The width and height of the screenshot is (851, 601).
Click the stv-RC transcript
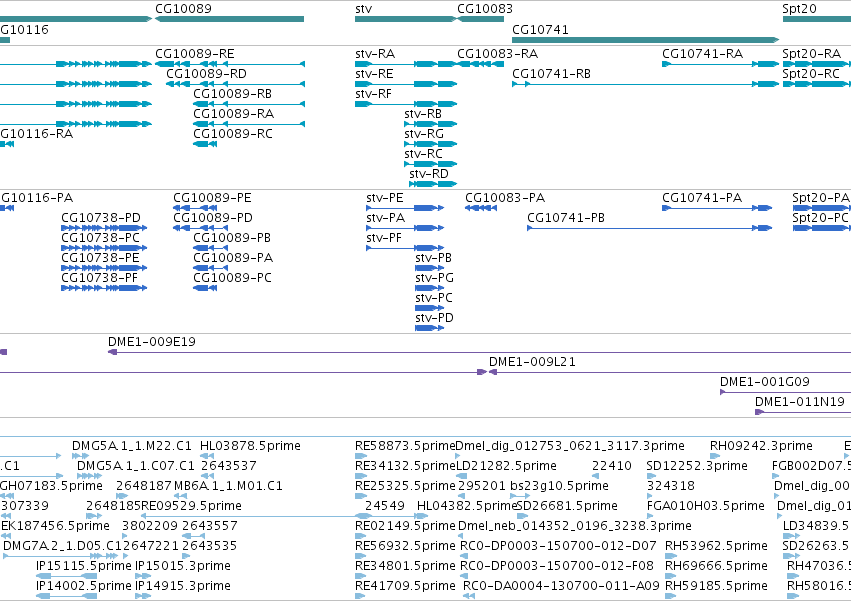point(430,164)
